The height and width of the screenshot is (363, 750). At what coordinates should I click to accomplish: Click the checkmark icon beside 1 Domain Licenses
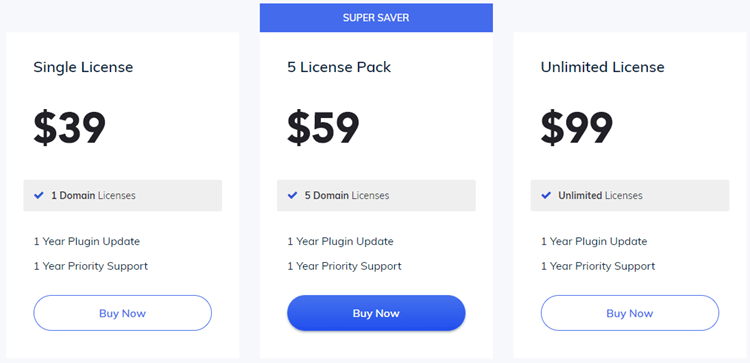(39, 196)
